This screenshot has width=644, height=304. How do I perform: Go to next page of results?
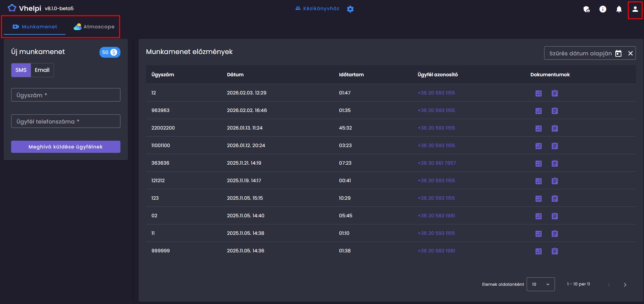pyautogui.click(x=625, y=285)
